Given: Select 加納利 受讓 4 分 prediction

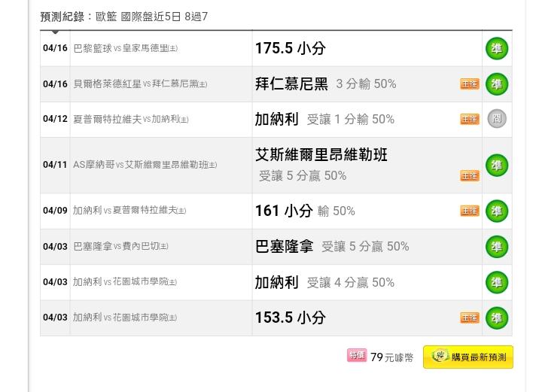Looking at the screenshot, I should pos(324,282).
